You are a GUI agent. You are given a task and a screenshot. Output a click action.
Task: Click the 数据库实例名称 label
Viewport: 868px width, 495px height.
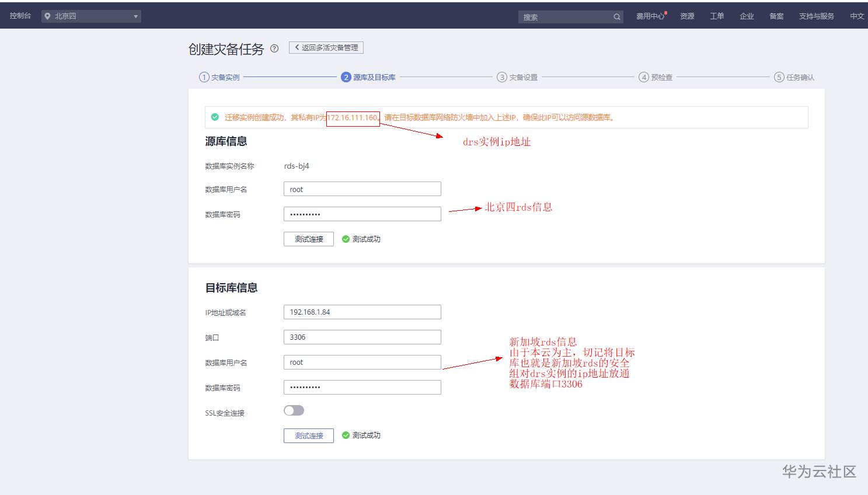pos(229,166)
